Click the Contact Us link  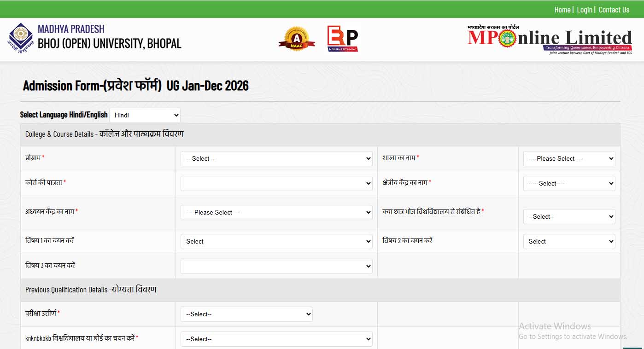tap(614, 9)
